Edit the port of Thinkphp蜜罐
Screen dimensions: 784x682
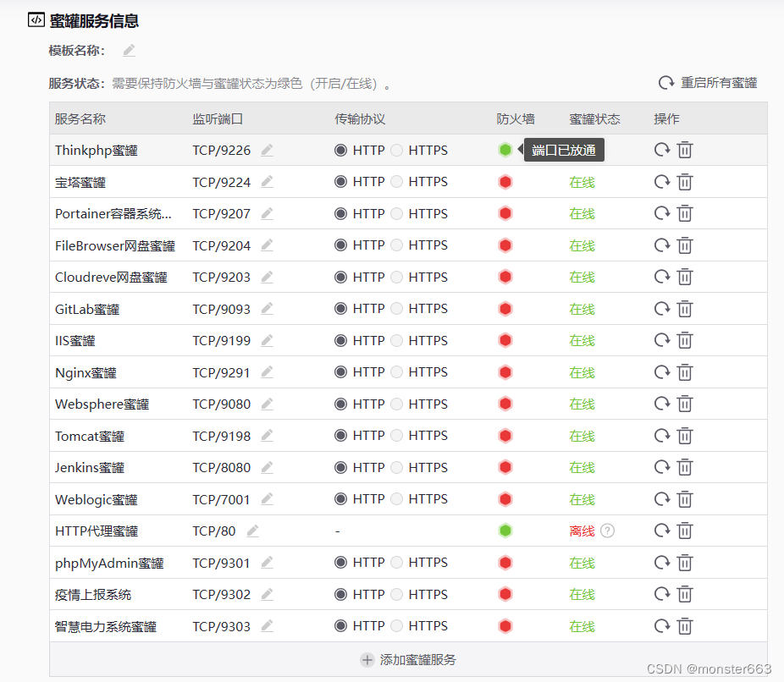click(267, 150)
